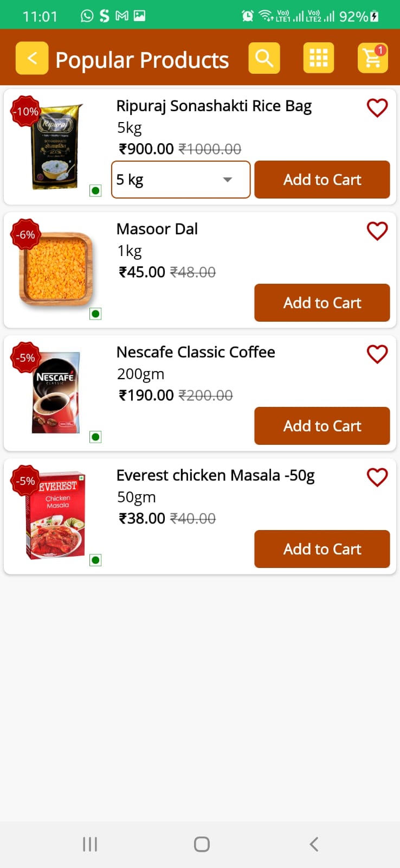This screenshot has width=400, height=868.
Task: Toggle wishlist heart for Nescafe Classic Coffee
Action: click(377, 354)
